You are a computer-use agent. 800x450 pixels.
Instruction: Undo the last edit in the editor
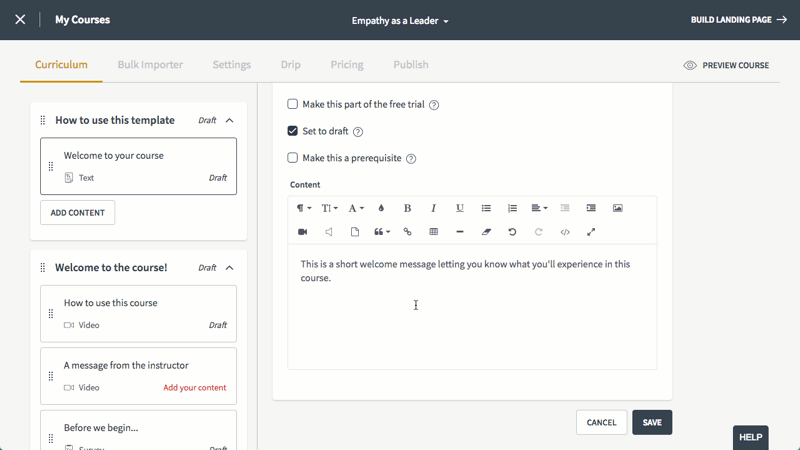tap(512, 232)
